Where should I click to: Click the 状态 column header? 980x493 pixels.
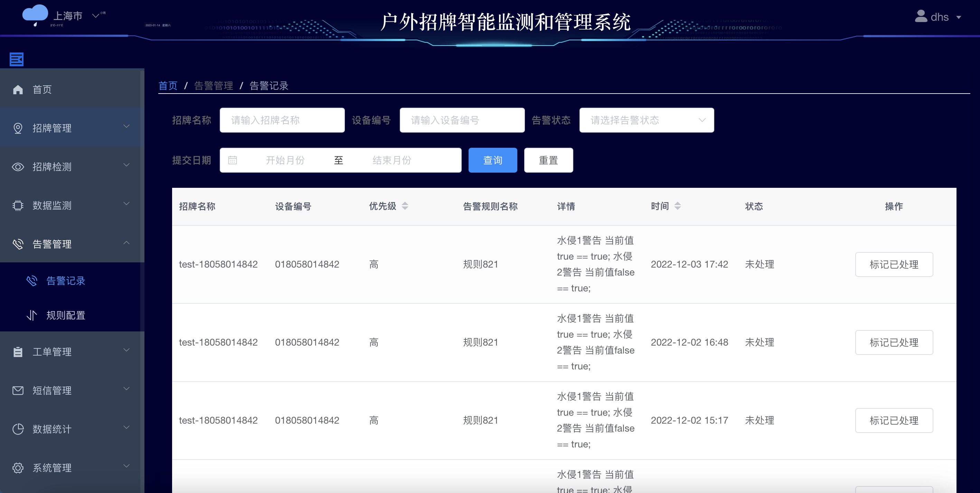click(754, 206)
